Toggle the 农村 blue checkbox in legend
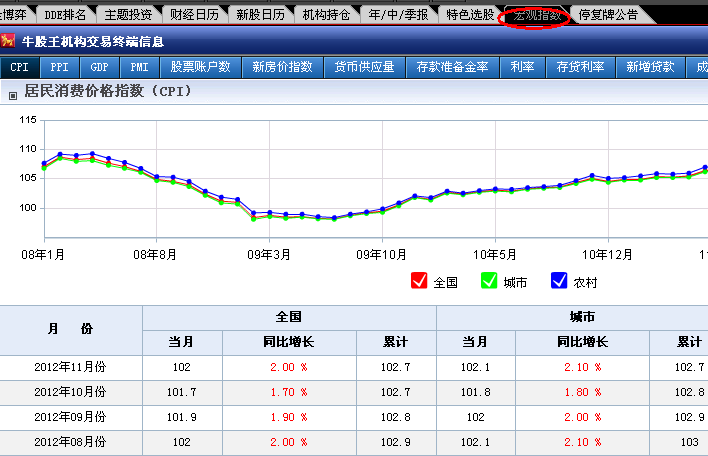Image resolution: width=708 pixels, height=456 pixels. pos(559,280)
